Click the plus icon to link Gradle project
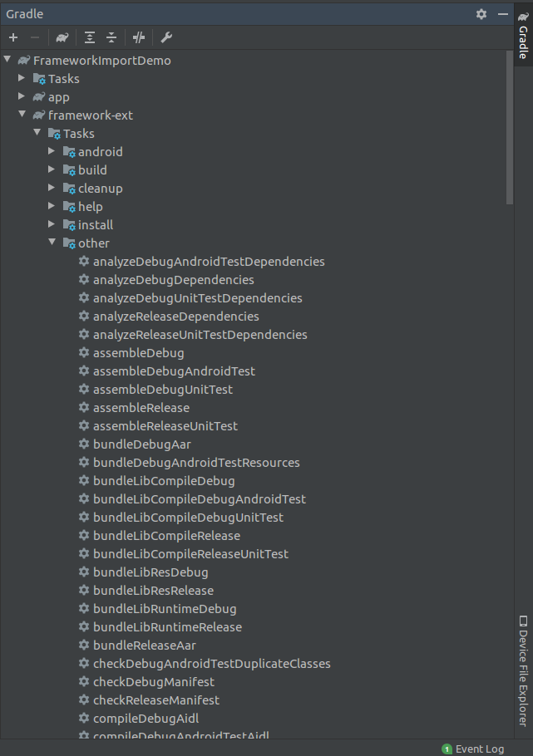 (x=13, y=37)
